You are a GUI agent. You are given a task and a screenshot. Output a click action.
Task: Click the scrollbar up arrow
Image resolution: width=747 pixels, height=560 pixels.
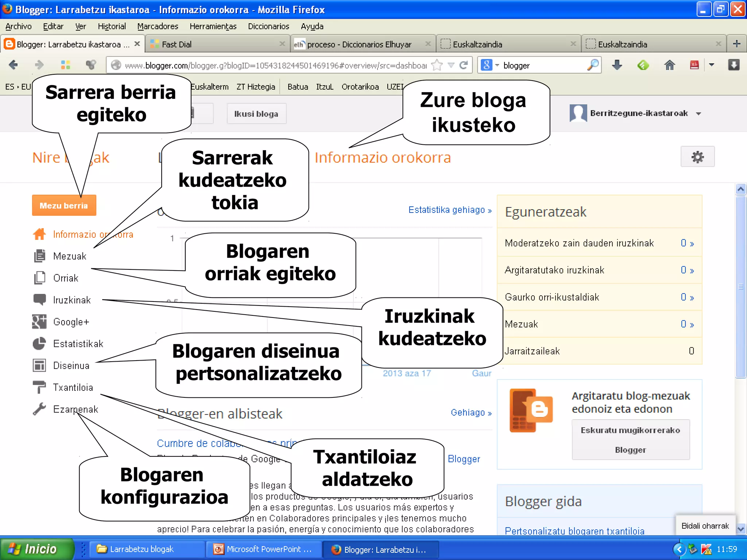(x=740, y=189)
